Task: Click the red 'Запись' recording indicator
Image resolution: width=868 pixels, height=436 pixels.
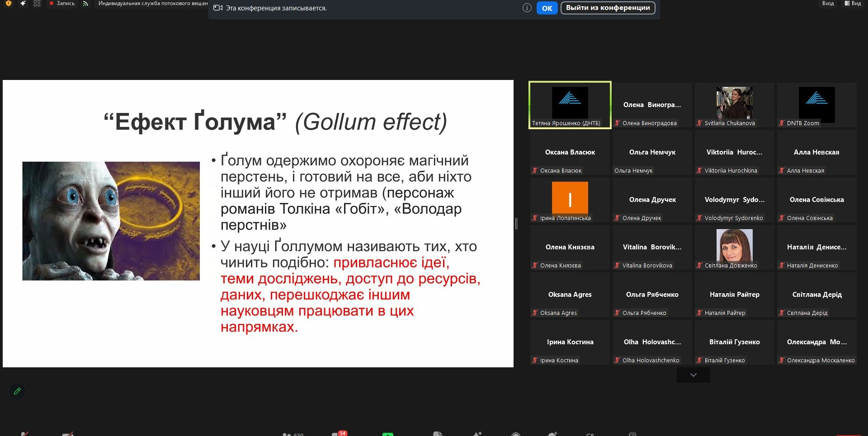Action: [x=62, y=3]
